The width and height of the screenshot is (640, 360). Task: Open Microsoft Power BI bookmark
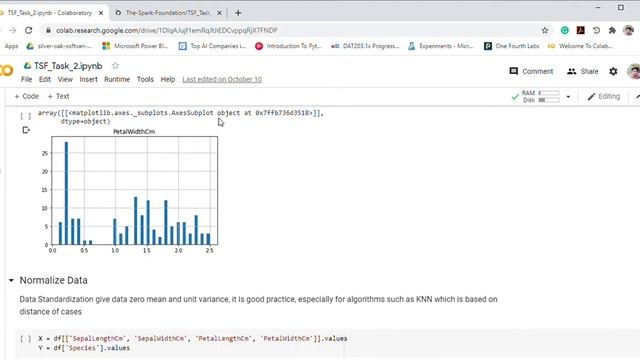click(135, 46)
